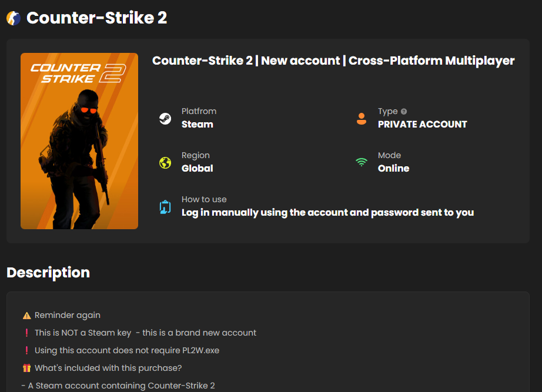Screen dimensions: 542x392
Task: Click the exclamation beside PL2W.exe line
Action: tap(26, 350)
